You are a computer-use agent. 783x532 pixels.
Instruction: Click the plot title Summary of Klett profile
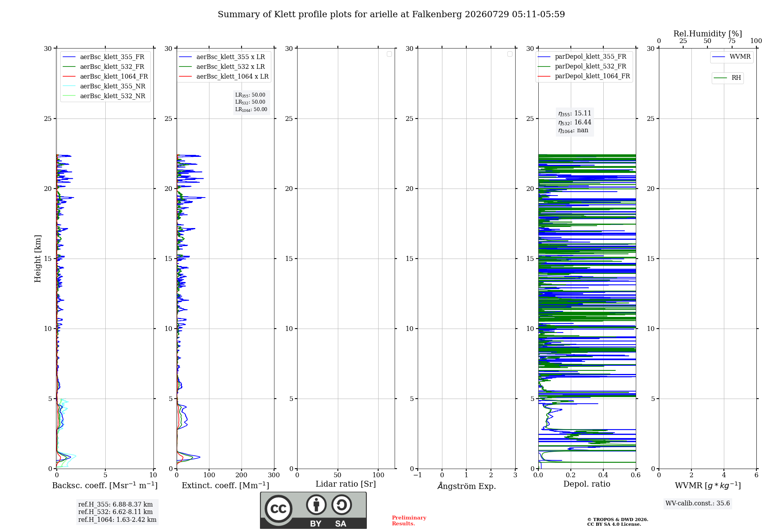coord(391,14)
